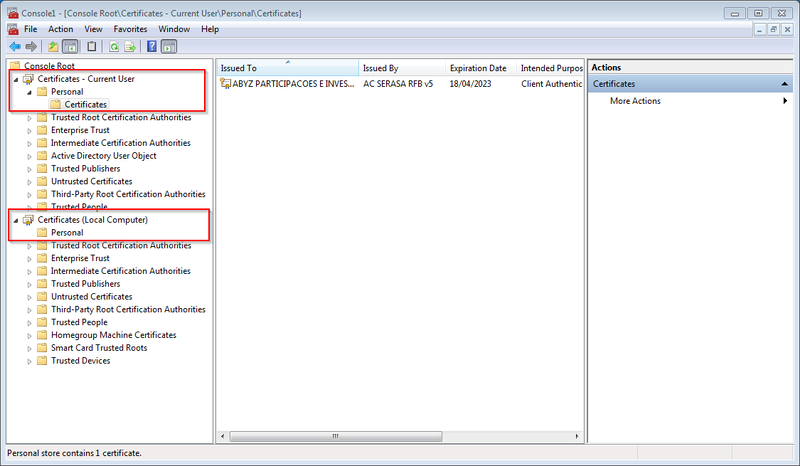Expand Smart Card Trusted Roots node
800x466 pixels.
click(29, 349)
